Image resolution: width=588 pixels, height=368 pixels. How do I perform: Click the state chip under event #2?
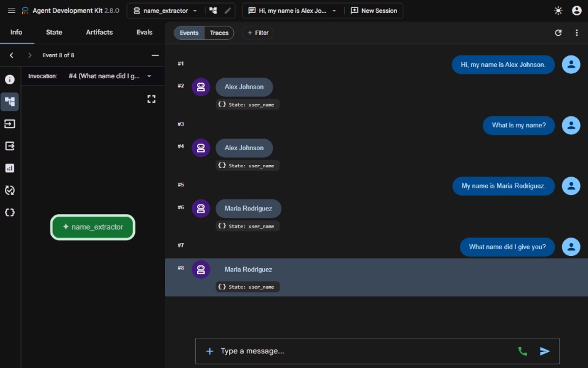pos(248,105)
